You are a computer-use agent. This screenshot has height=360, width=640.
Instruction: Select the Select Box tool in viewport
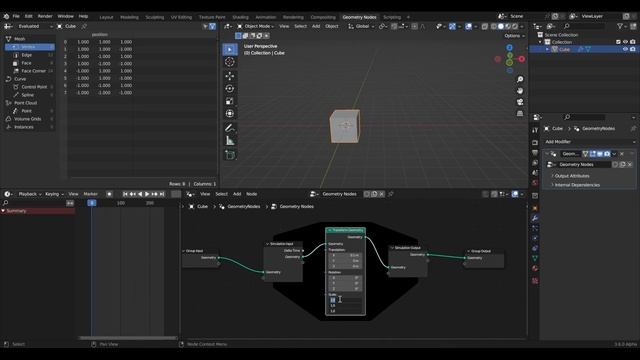point(230,49)
